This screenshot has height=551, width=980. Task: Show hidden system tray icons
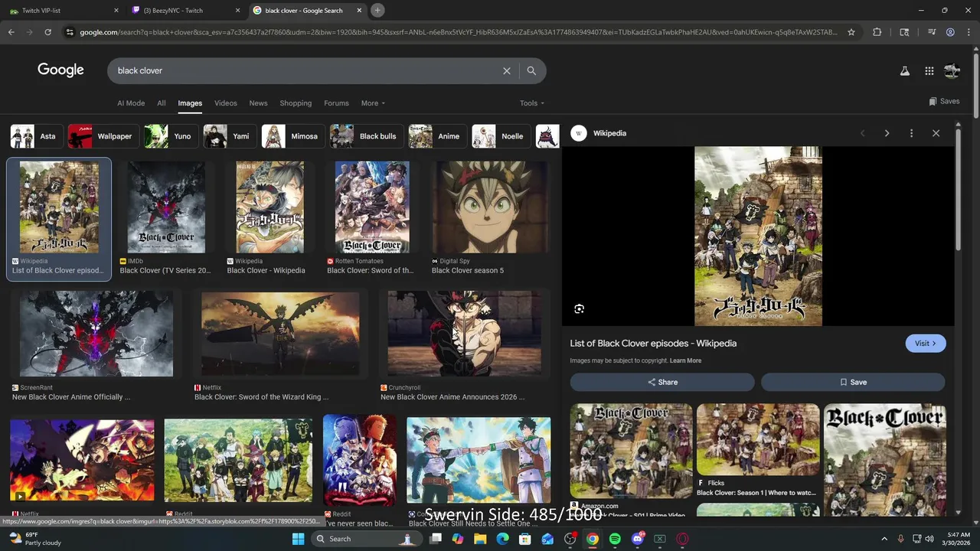(x=884, y=539)
